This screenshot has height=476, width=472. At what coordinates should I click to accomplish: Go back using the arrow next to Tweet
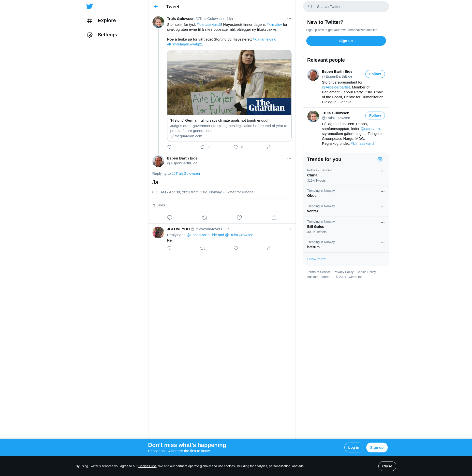[x=156, y=7]
